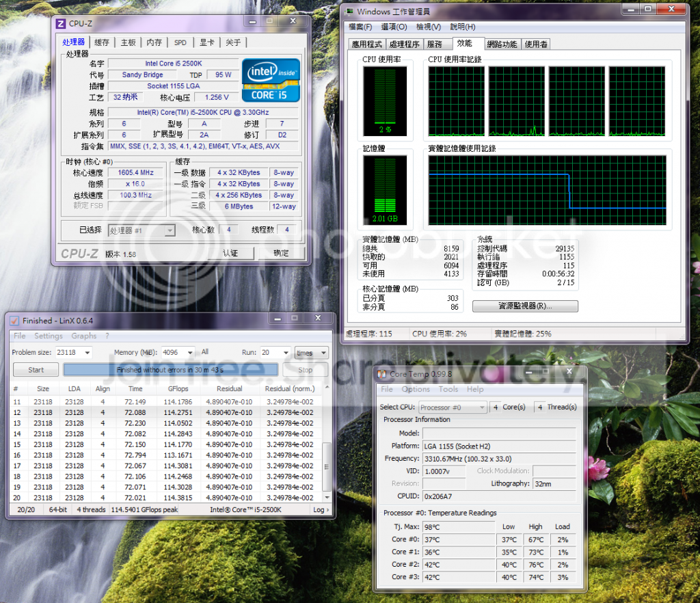Click the CPUID field 0x206A7
The width and height of the screenshot is (700, 603).
tap(499, 496)
